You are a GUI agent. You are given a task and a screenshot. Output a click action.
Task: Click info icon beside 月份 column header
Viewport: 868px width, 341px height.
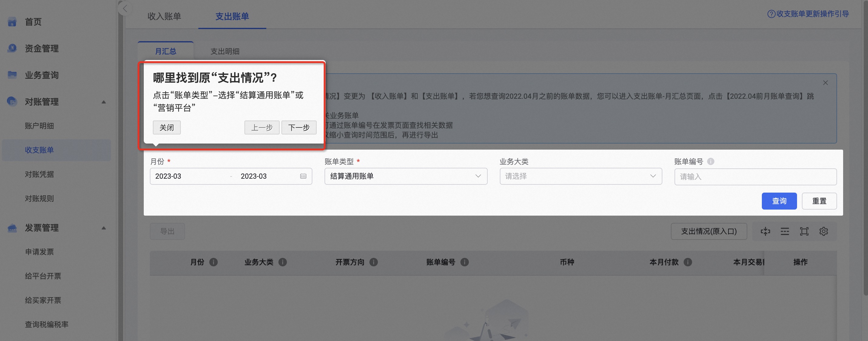point(213,262)
